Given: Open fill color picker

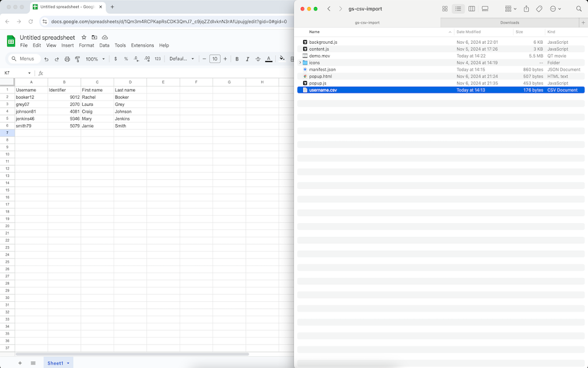Looking at the screenshot, I should pyautogui.click(x=282, y=59).
